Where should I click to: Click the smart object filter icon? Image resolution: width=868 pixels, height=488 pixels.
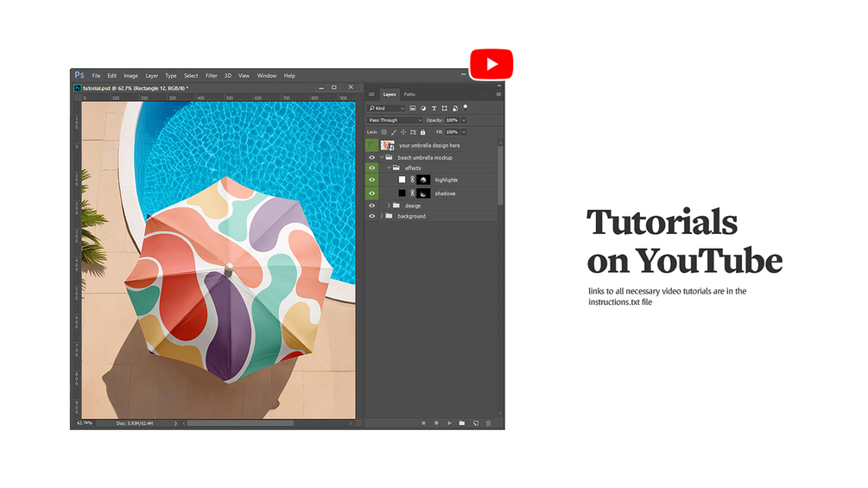pyautogui.click(x=455, y=109)
